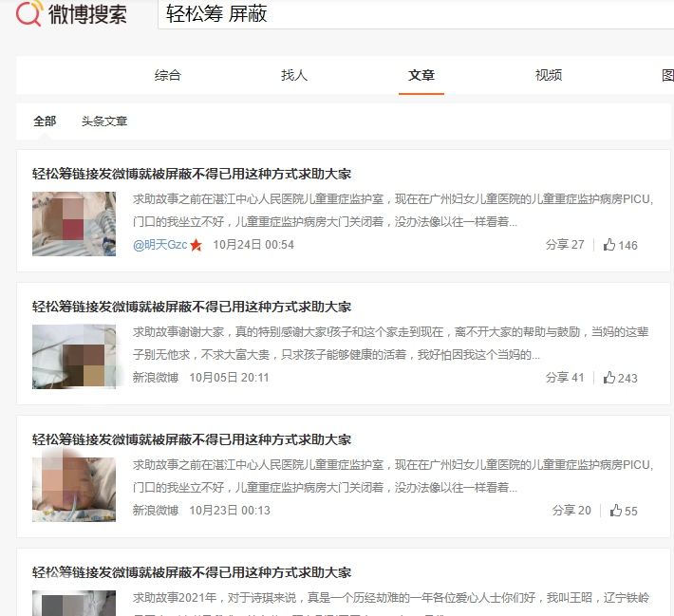Switch to the 综合 tab
674x616 pixels.
[168, 75]
